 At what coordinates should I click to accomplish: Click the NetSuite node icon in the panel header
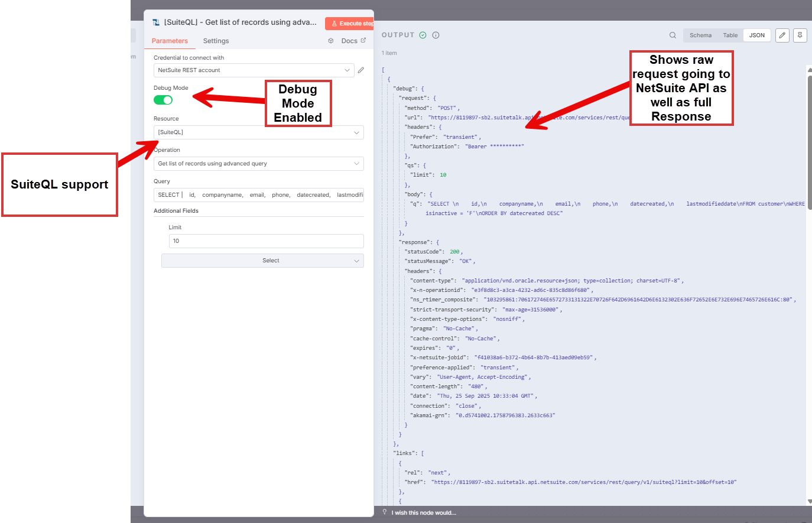155,22
